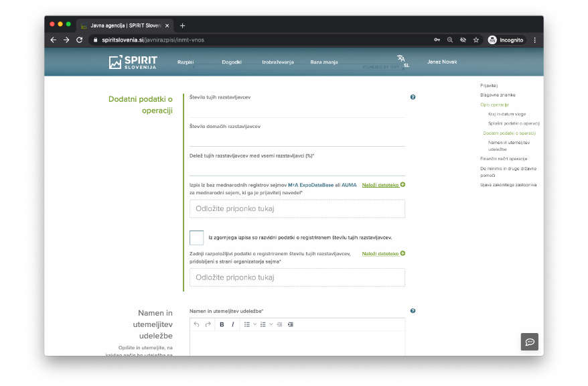
Task: Open the Janez Novak user menu
Action: tap(442, 62)
